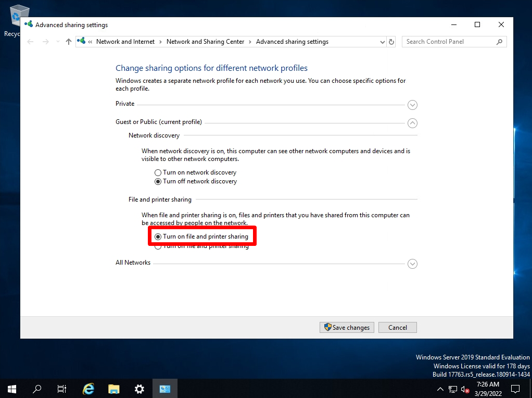Screen dimensions: 532x398
Task: Select Turn on network discovery
Action: coord(158,172)
